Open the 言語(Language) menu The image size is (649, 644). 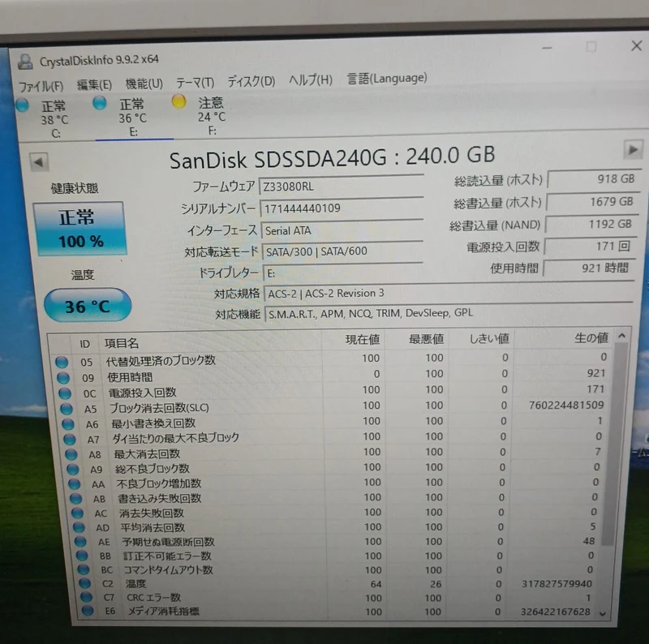tap(387, 78)
